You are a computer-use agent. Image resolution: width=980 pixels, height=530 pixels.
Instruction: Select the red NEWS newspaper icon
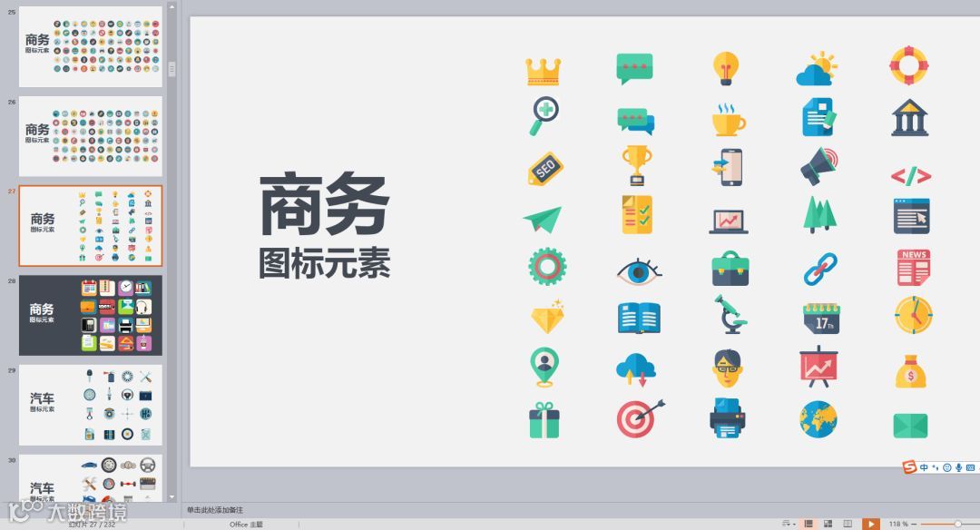(x=913, y=268)
